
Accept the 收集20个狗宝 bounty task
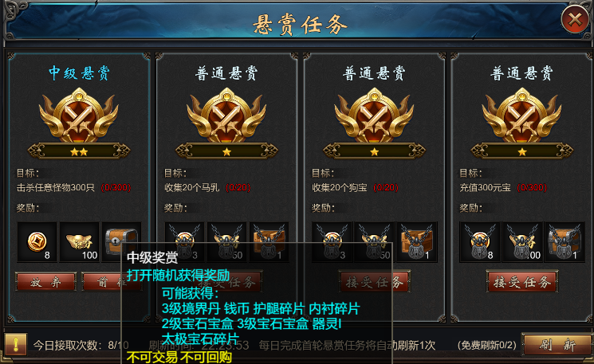(x=374, y=281)
